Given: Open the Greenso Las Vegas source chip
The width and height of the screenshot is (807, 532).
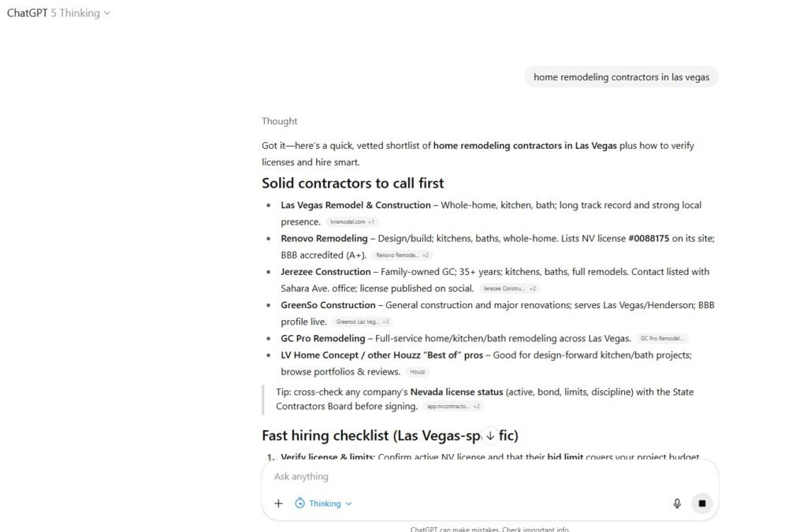Looking at the screenshot, I should 362,322.
